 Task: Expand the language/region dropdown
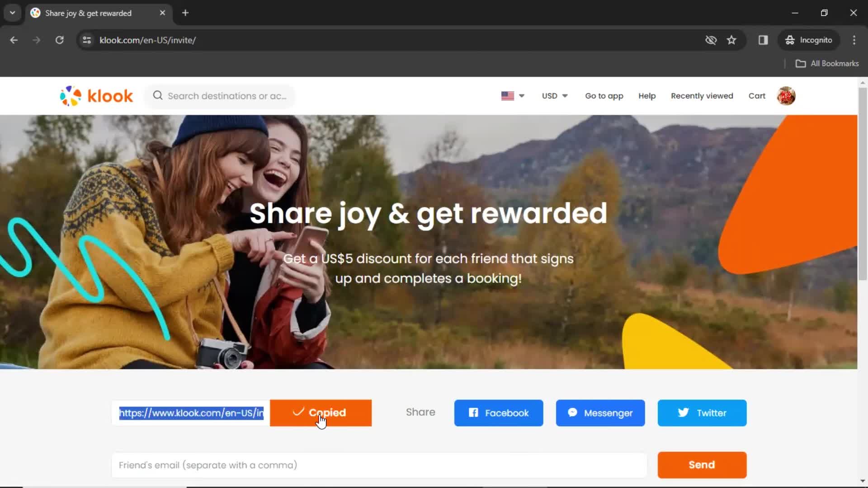click(511, 96)
